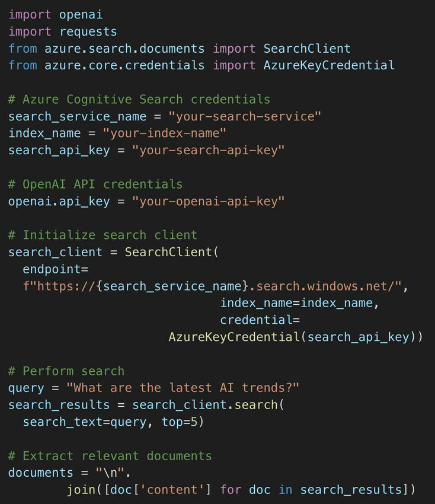Place cursor on 'requests' import
This screenshot has height=504, width=435.
click(x=88, y=32)
